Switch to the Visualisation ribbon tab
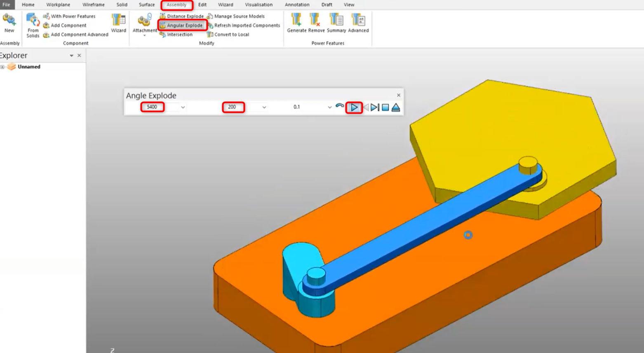Viewport: 644px width, 353px height. 259,5
